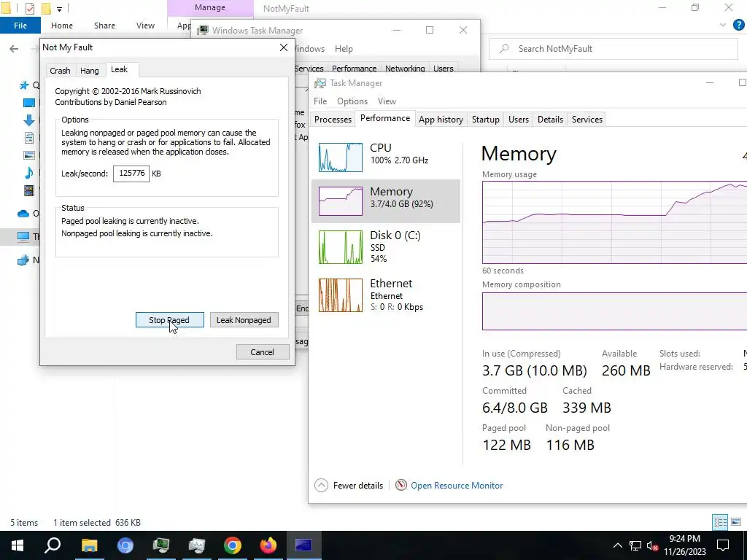747x560 pixels.
Task: Show hidden system tray icons
Action: coord(617,545)
